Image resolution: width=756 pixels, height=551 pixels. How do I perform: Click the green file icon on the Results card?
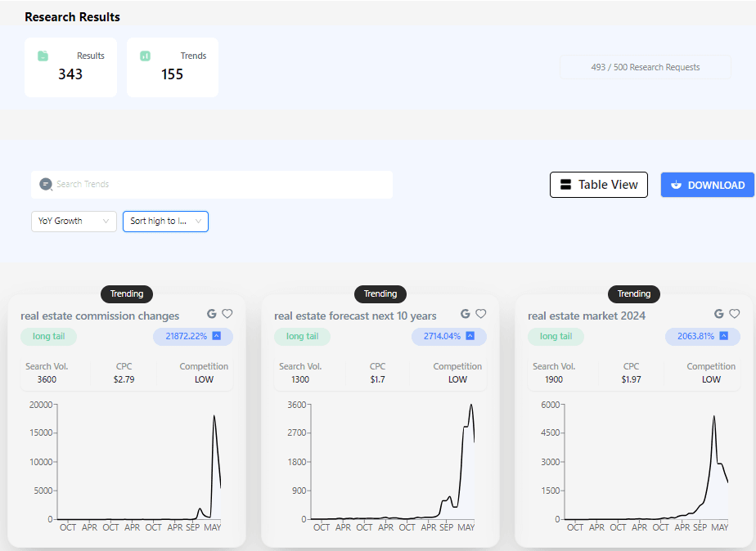(43, 56)
